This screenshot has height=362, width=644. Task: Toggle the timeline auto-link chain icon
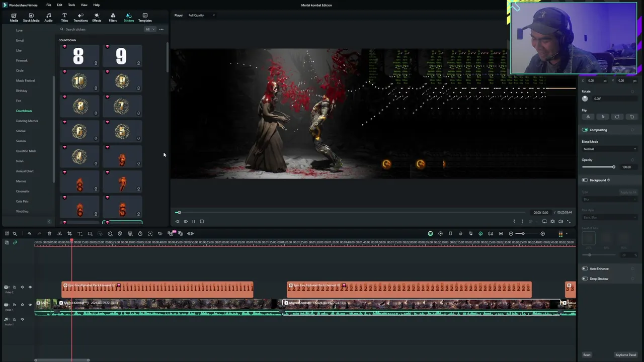click(x=15, y=243)
